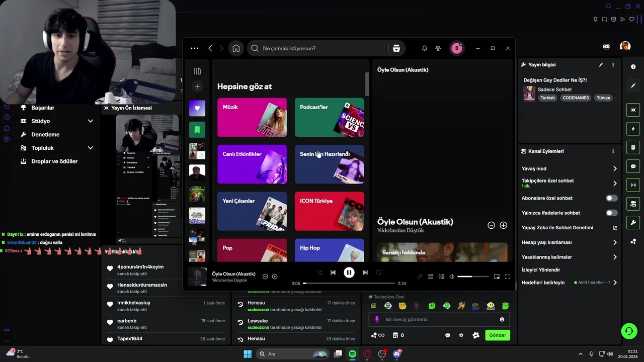Open Canlı Etkinlikler category card
Image resolution: width=644 pixels, height=362 pixels.
252,164
